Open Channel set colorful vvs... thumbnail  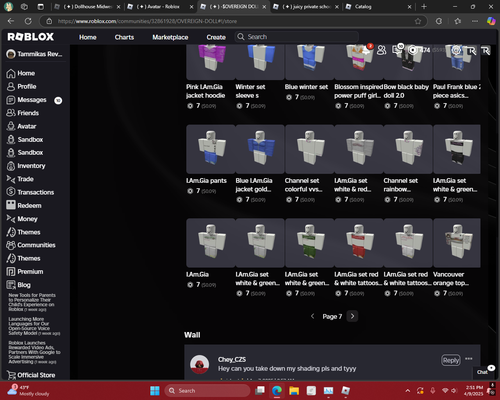tap(310, 149)
